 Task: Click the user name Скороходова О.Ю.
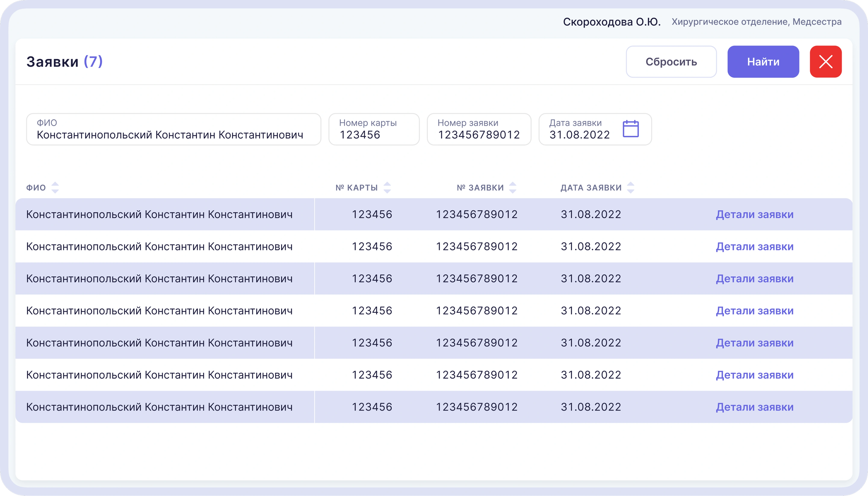(x=612, y=22)
